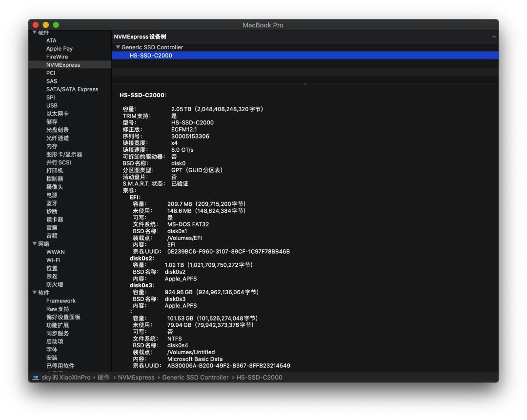
Task: Click Generic SSD Controller in path bar
Action: (195, 378)
